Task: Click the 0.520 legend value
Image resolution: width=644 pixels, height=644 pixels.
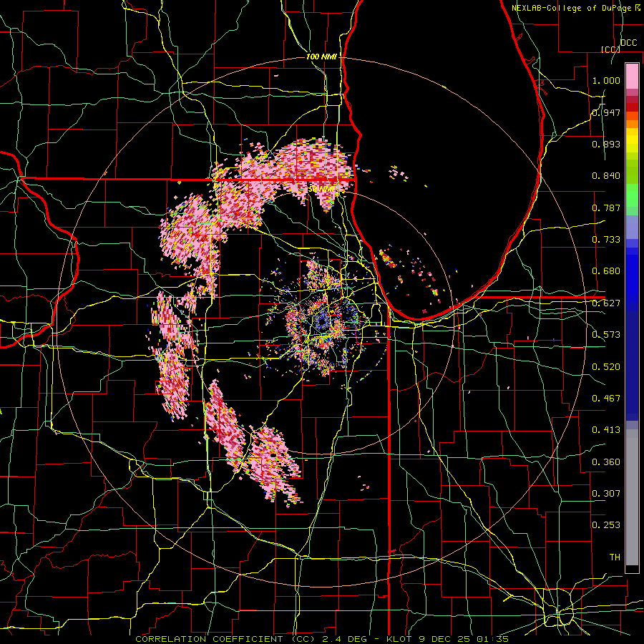Action: tap(606, 367)
